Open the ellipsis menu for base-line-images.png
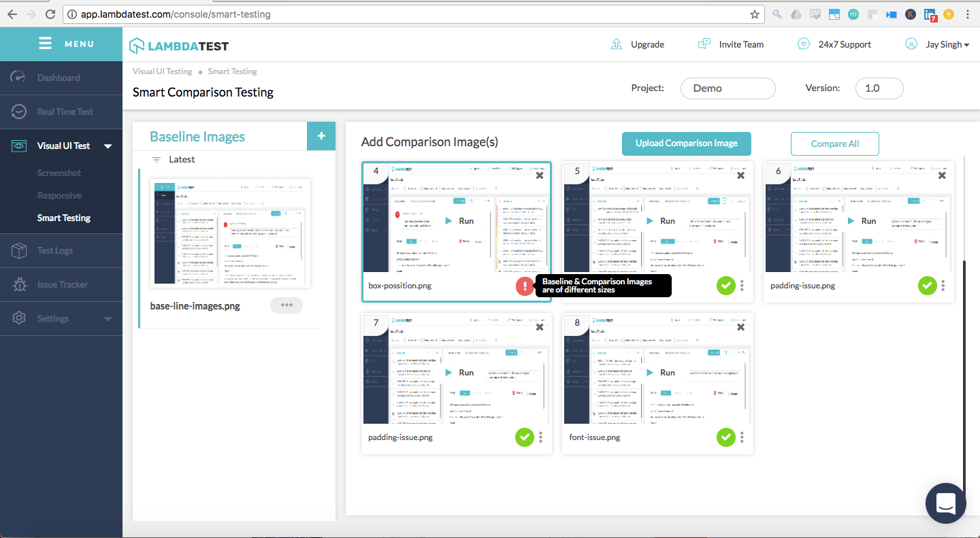The image size is (980, 538). [286, 305]
